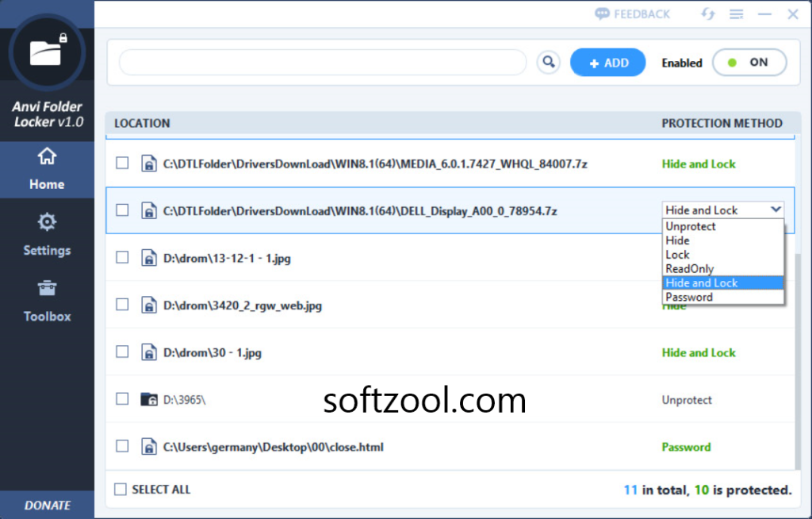The width and height of the screenshot is (812, 519).
Task: Click the refresh icon in the title bar
Action: pos(707,13)
